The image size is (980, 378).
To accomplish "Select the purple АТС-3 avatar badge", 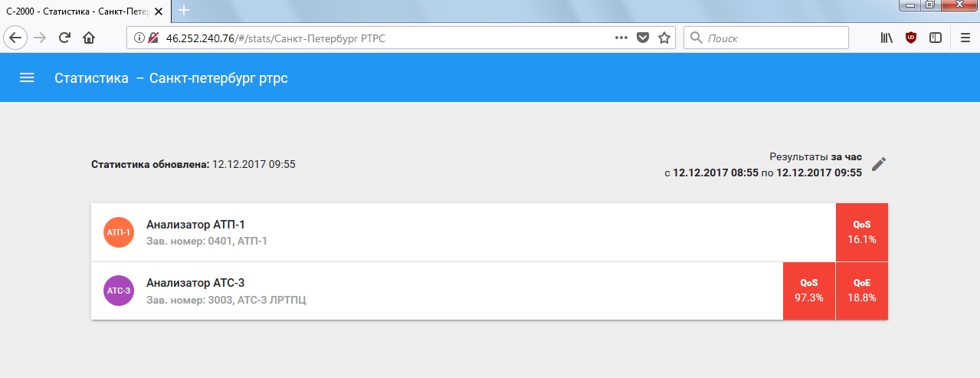I will 119,291.
